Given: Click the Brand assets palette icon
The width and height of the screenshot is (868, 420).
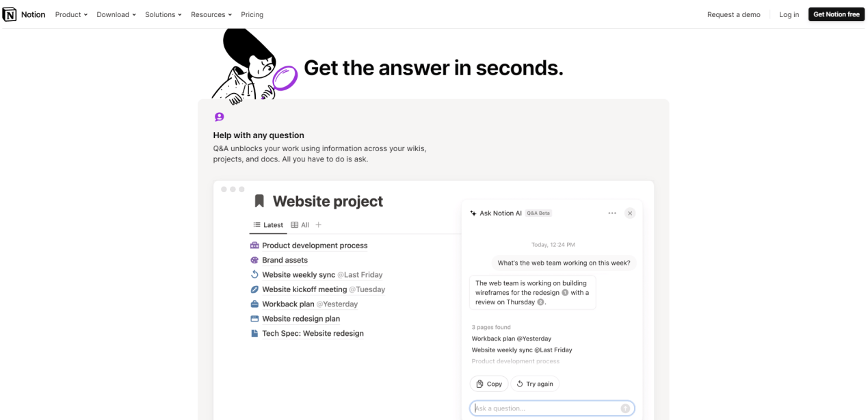Looking at the screenshot, I should click(x=254, y=260).
